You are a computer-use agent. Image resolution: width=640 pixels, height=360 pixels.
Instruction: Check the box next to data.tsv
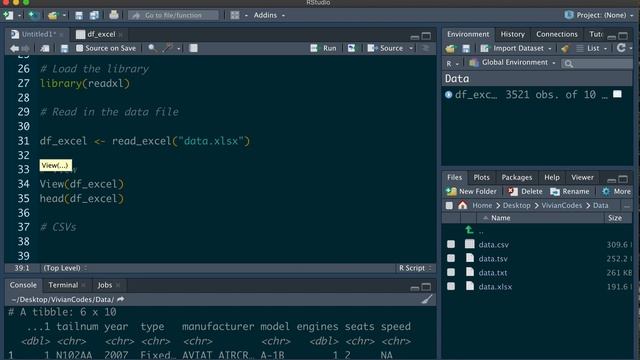coord(451,258)
